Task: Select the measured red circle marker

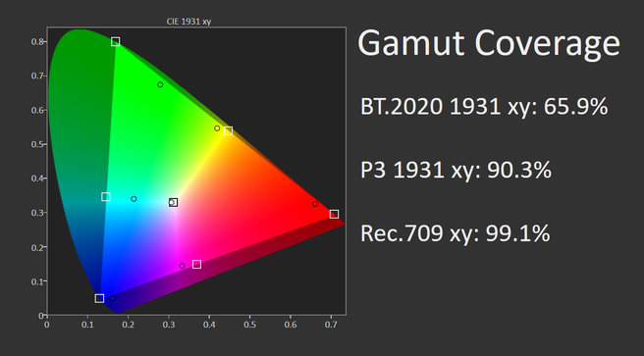Action: 315,204
